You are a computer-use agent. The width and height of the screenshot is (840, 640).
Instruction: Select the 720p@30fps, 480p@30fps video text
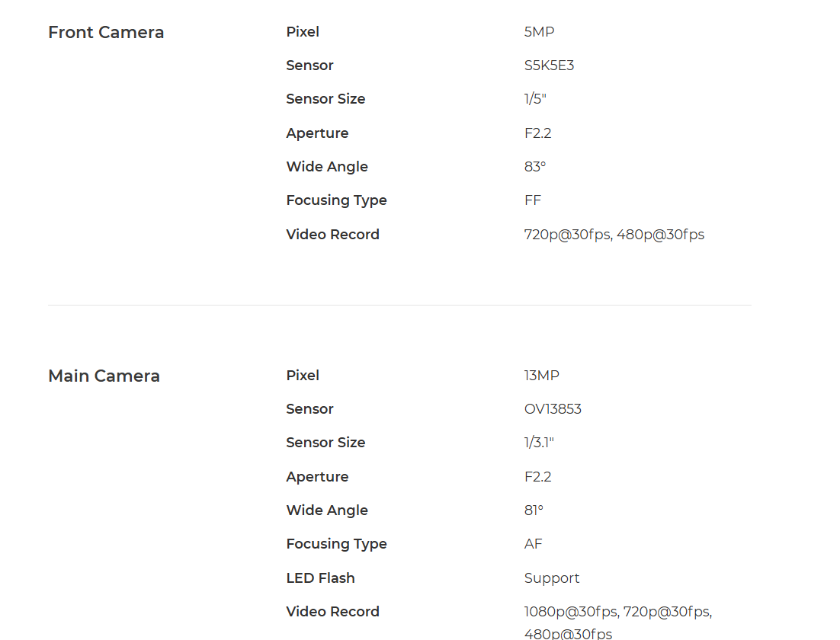tap(614, 235)
